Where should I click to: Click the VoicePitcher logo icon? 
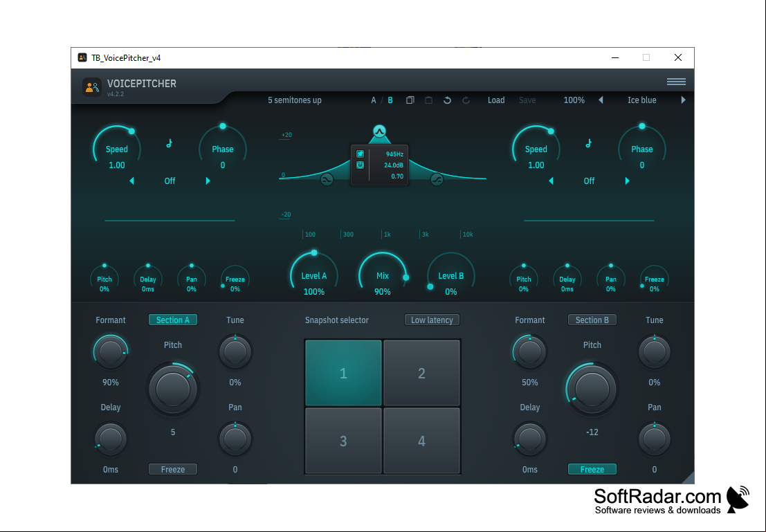click(92, 87)
